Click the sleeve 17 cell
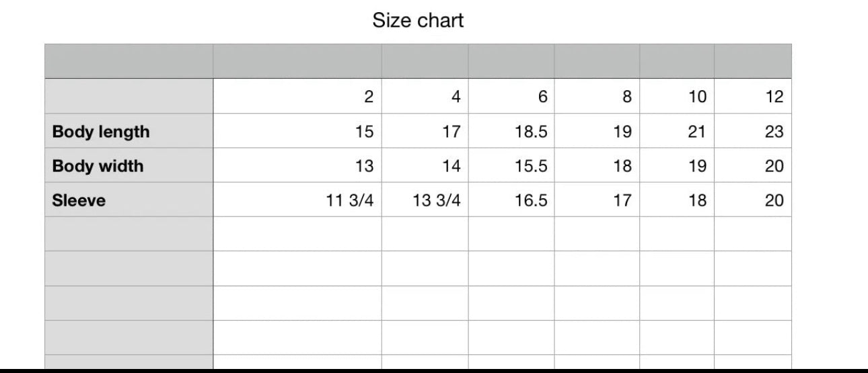 [597, 200]
